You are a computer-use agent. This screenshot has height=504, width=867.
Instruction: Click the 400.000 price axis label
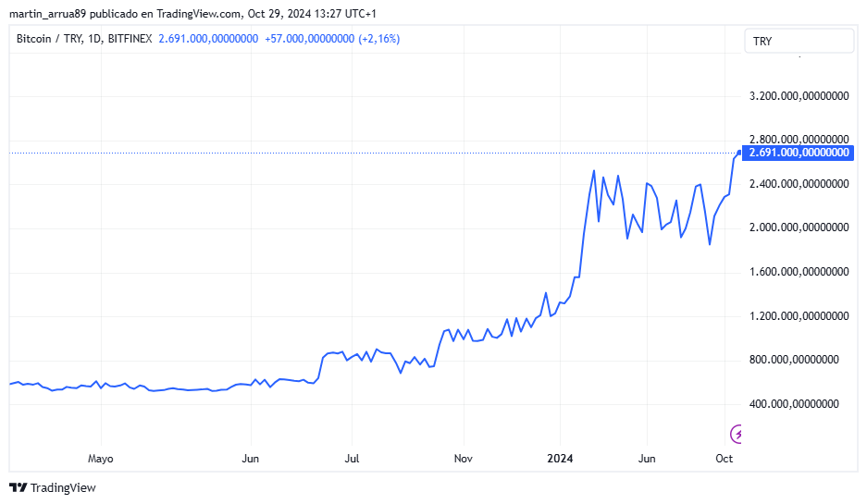pyautogui.click(x=794, y=403)
